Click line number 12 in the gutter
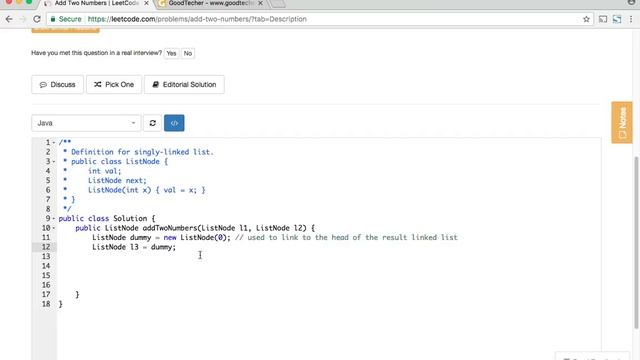 tap(46, 247)
